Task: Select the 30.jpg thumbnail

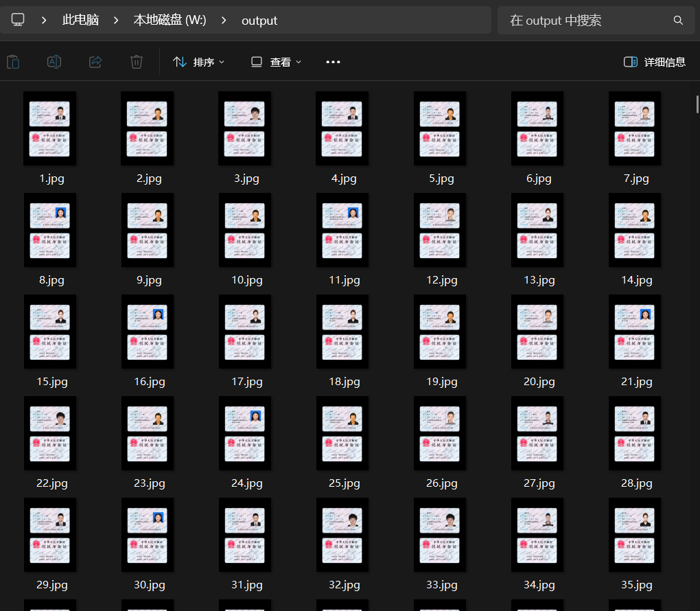Action: 147,535
